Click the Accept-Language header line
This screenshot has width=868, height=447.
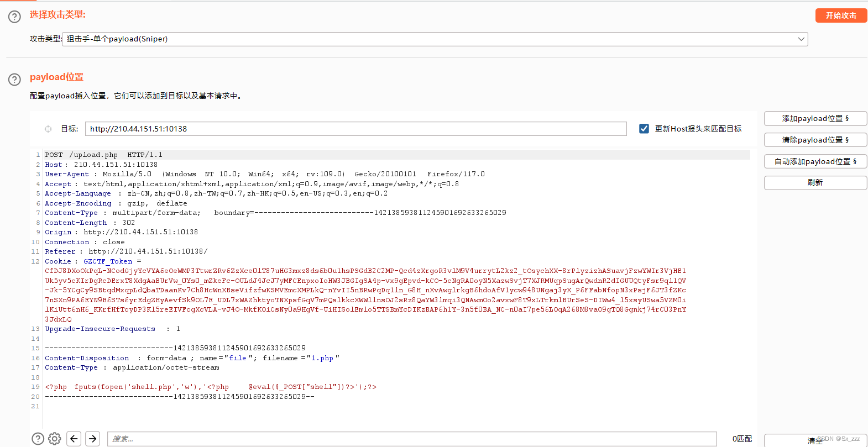pyautogui.click(x=216, y=193)
